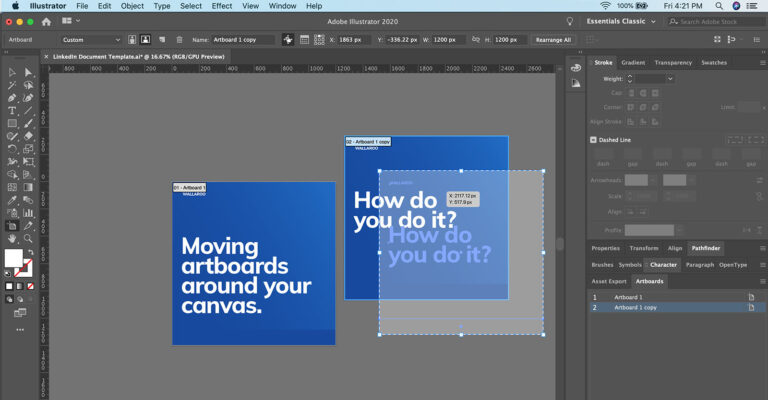The image size is (768, 400).
Task: Select the Direct Selection tool
Action: pos(28,72)
